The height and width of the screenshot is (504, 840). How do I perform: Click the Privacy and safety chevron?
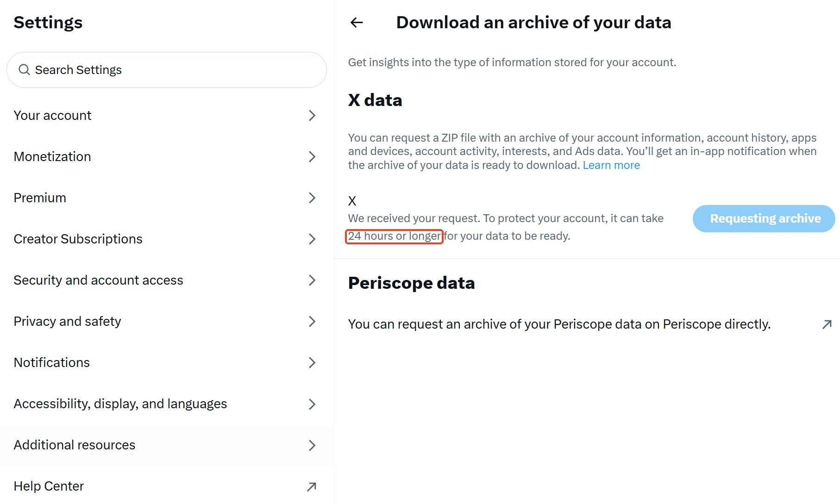click(312, 322)
